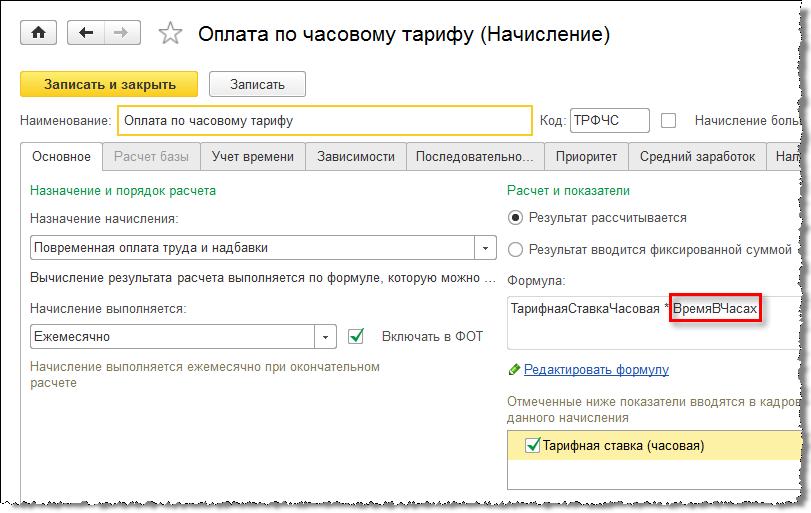Click the Записать button
This screenshot has height=513, width=811.
258,85
